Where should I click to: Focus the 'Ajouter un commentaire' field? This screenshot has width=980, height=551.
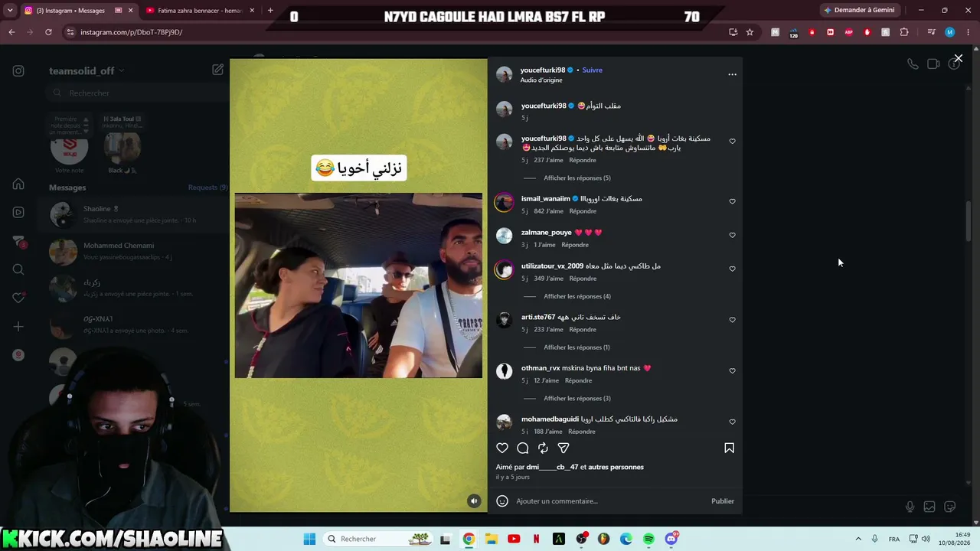[x=609, y=501]
